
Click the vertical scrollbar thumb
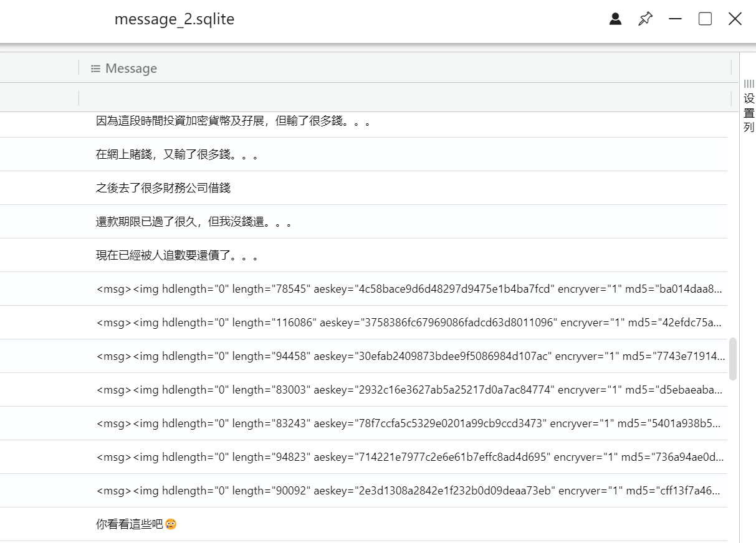733,359
